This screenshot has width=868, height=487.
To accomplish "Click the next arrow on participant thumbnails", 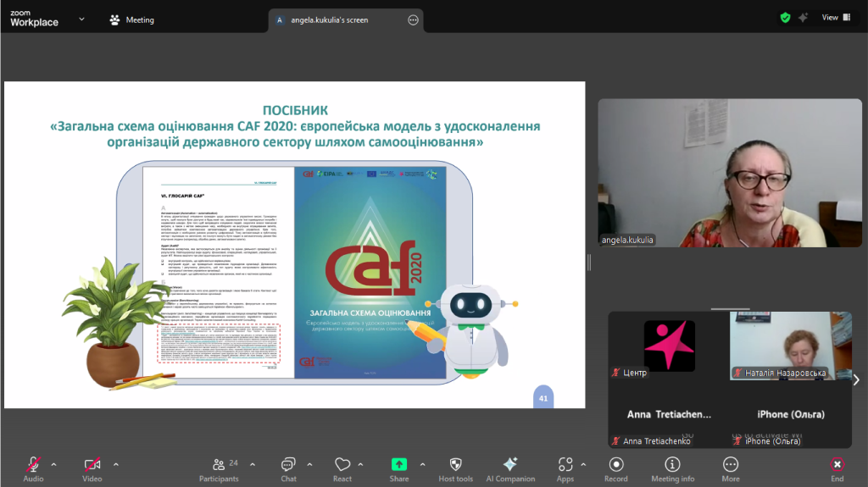I will pos(856,379).
